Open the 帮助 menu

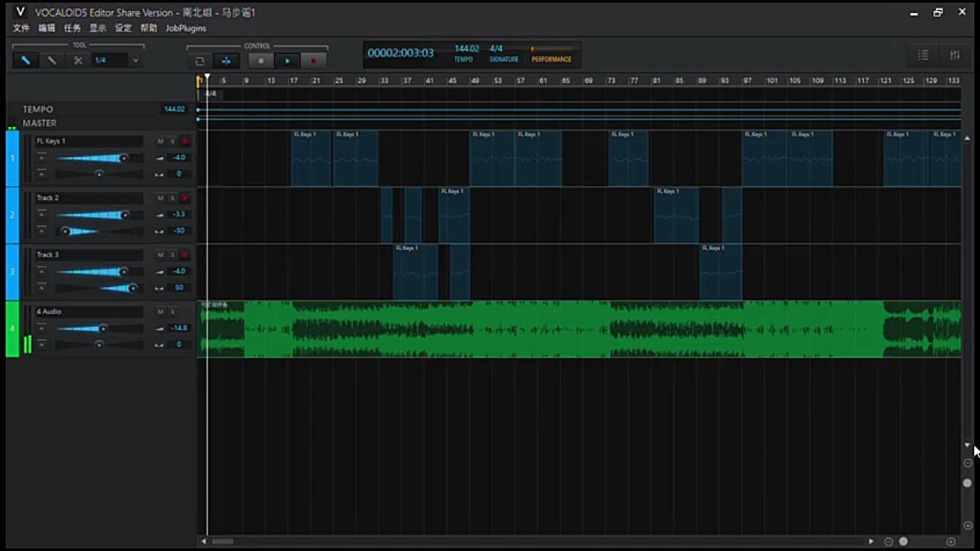[149, 28]
